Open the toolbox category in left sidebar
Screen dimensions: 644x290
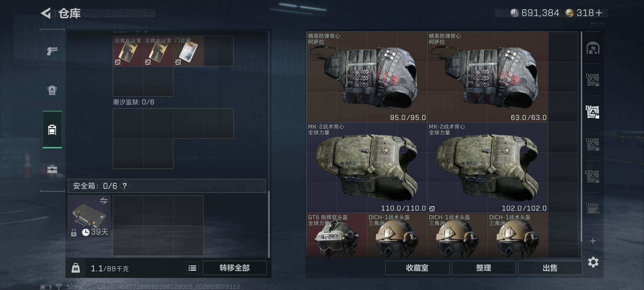52,169
